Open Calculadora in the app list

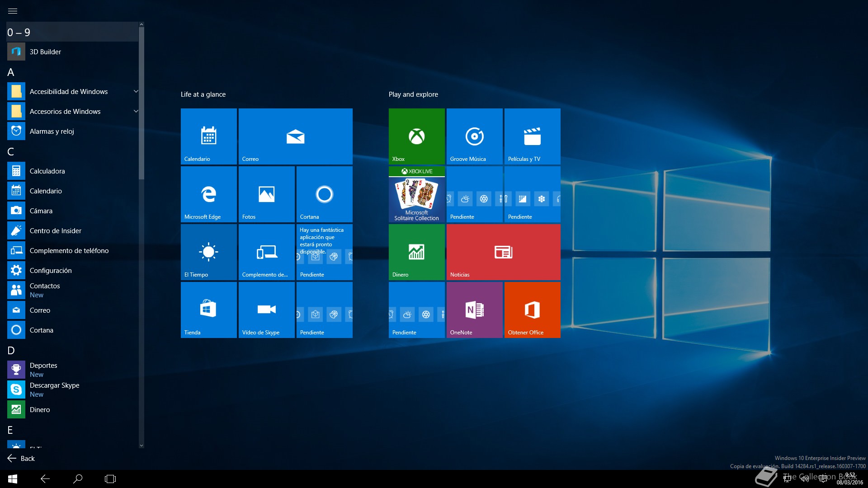(72, 171)
